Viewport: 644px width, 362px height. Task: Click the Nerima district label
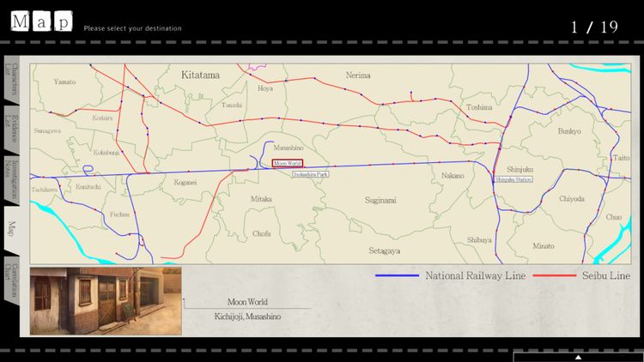tap(357, 75)
